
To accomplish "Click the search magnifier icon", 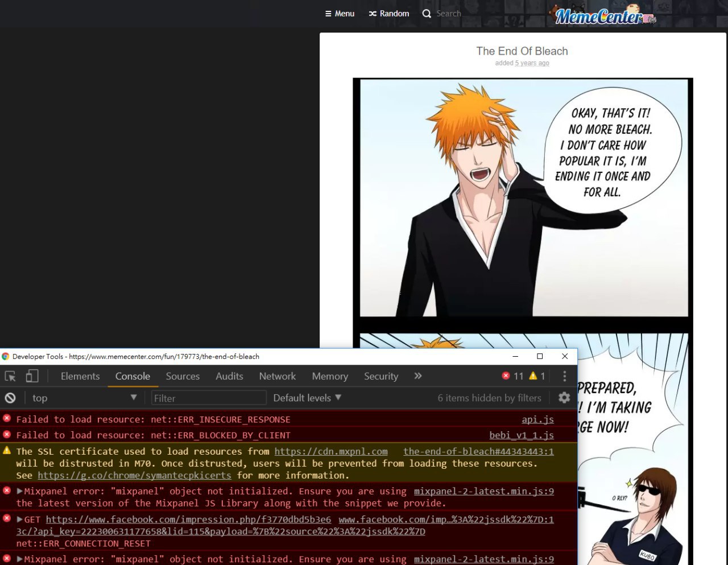I will point(427,14).
